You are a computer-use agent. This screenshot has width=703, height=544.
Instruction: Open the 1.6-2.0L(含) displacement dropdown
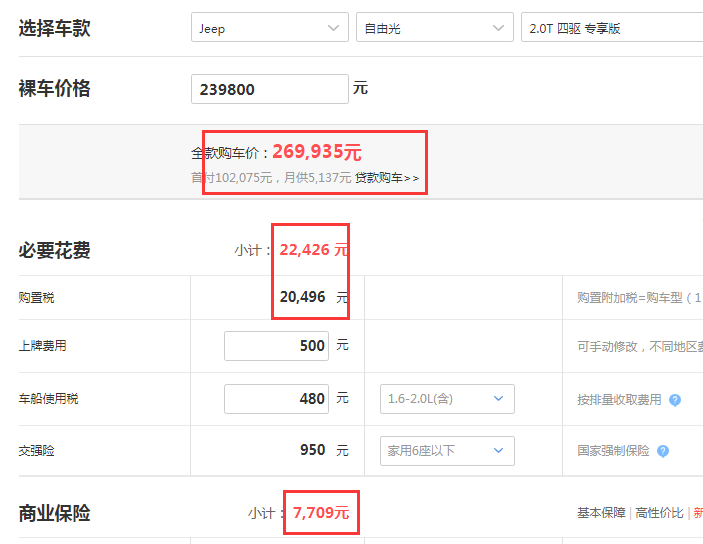click(x=447, y=399)
